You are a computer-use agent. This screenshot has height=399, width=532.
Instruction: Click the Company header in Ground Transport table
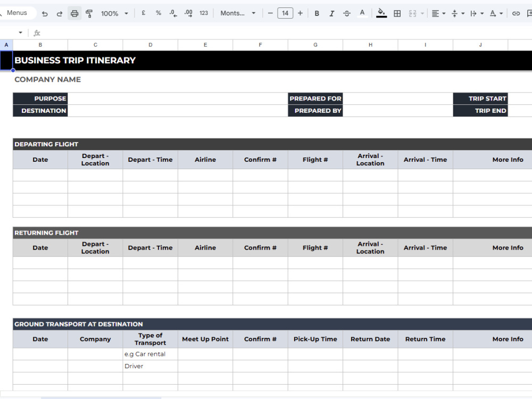pyautogui.click(x=95, y=339)
